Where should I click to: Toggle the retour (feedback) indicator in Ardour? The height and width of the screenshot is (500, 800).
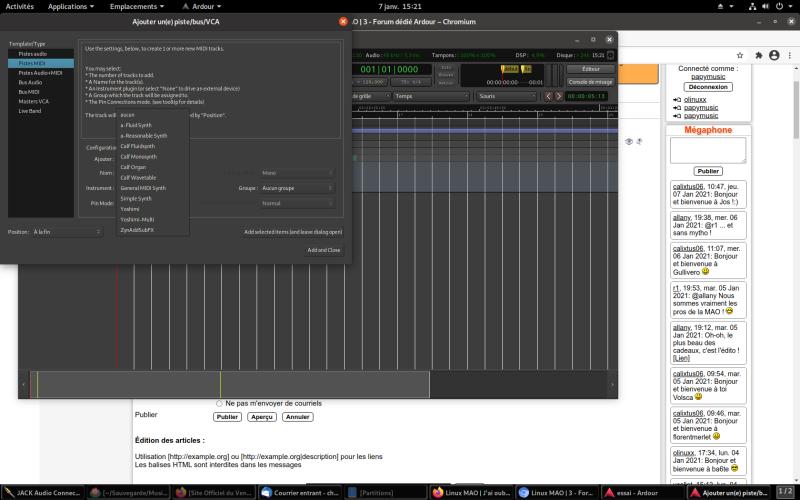446,82
